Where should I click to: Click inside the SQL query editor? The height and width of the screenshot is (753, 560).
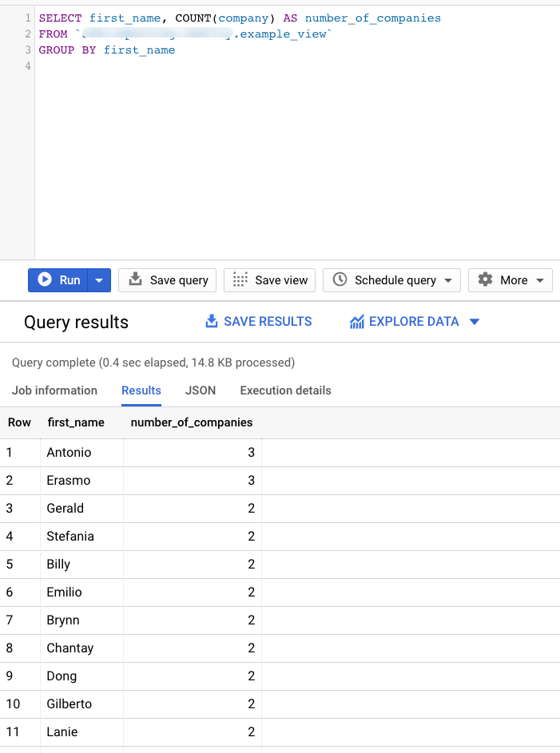(x=296, y=144)
